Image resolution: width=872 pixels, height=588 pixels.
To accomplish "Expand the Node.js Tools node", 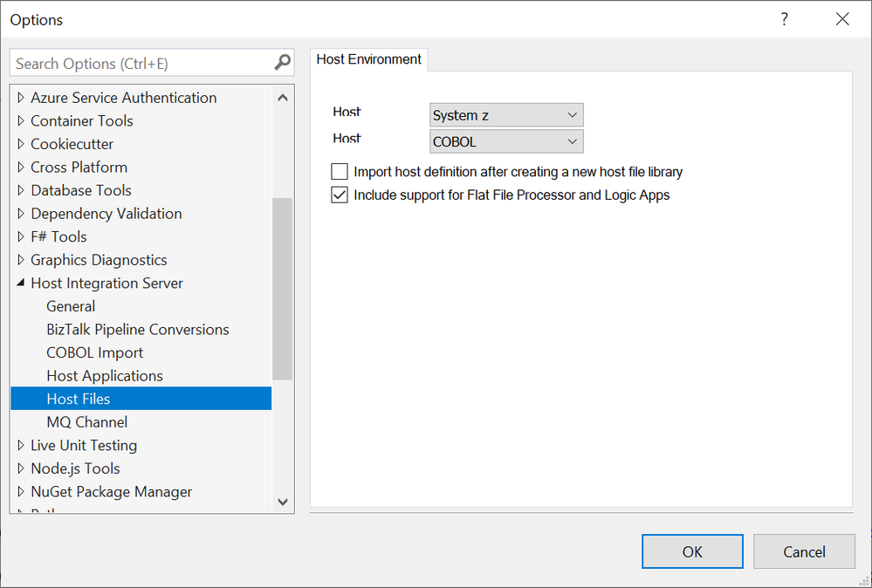I will coord(21,468).
